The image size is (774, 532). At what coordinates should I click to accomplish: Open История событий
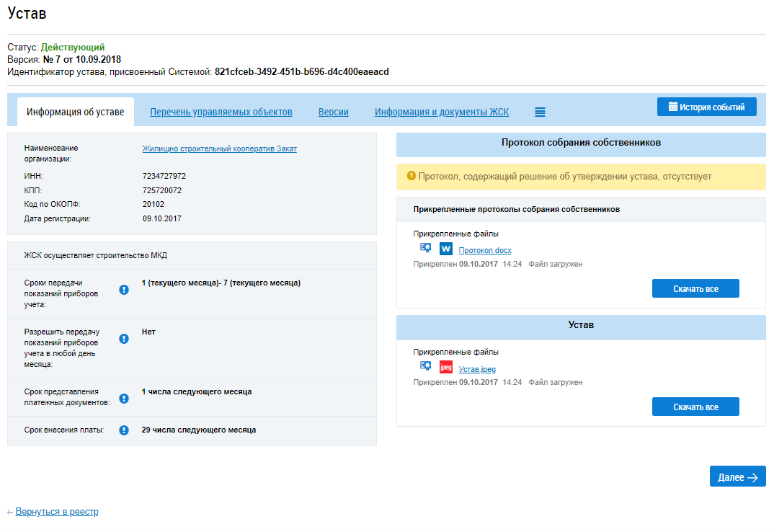[706, 107]
